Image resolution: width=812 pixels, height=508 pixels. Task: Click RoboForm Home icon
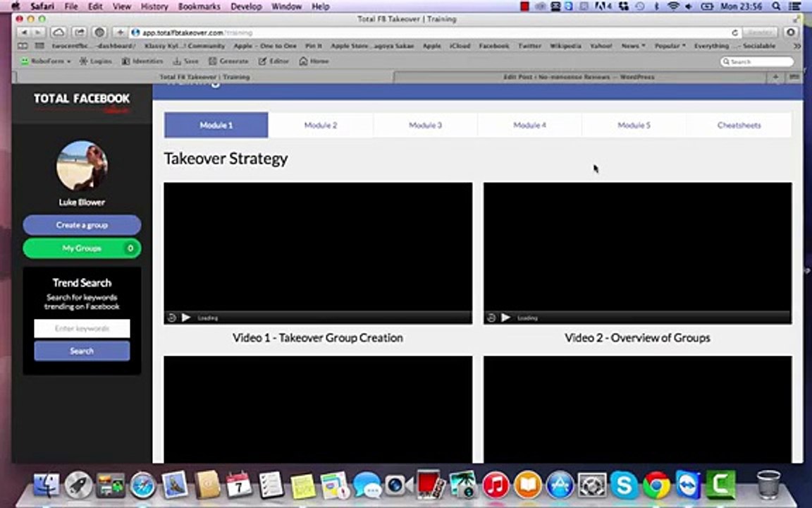click(314, 61)
